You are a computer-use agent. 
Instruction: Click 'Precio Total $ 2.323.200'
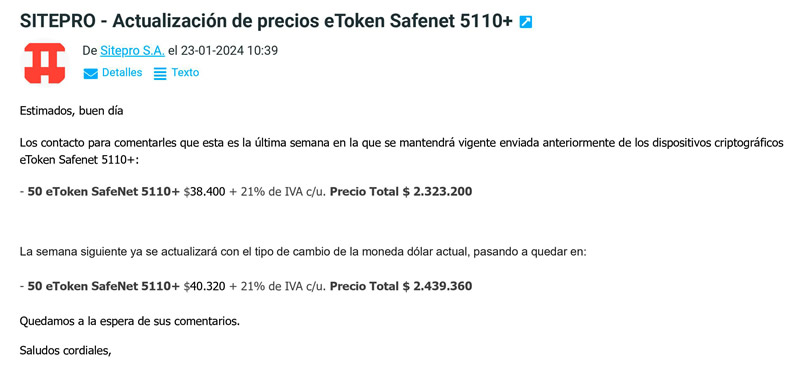point(401,192)
